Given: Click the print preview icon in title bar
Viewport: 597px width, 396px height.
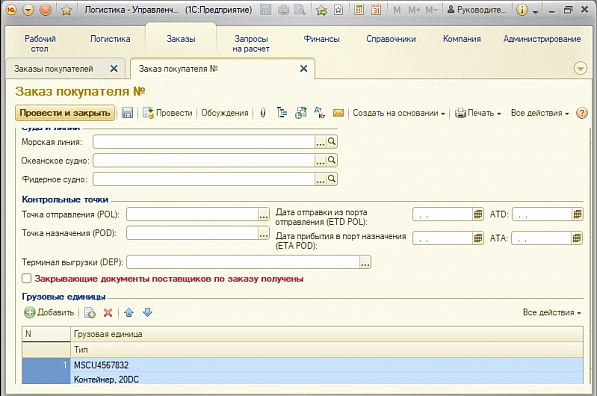Looking at the screenshot, I should [x=300, y=10].
